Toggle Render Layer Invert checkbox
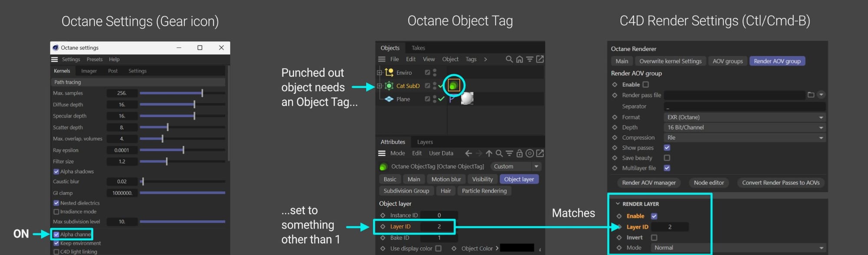 pyautogui.click(x=654, y=238)
